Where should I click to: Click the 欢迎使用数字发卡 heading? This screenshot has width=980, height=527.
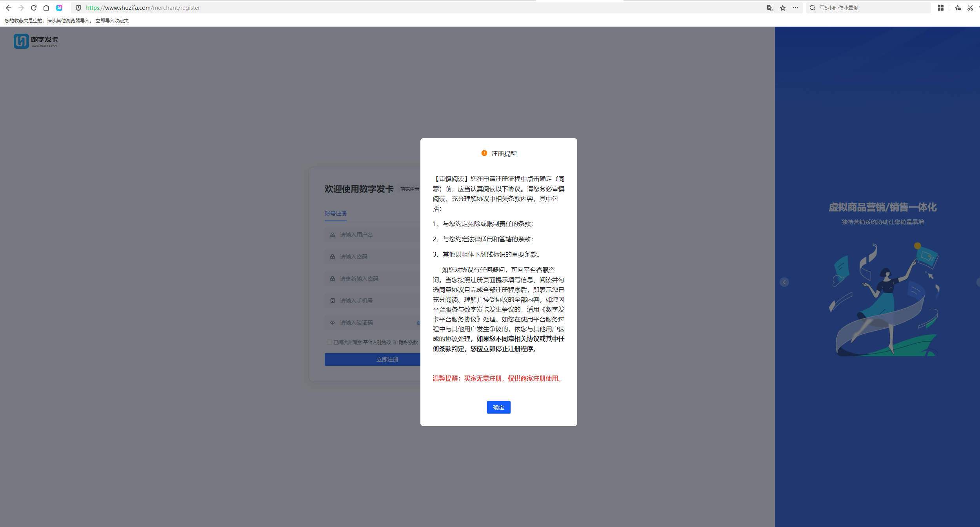[x=359, y=189]
